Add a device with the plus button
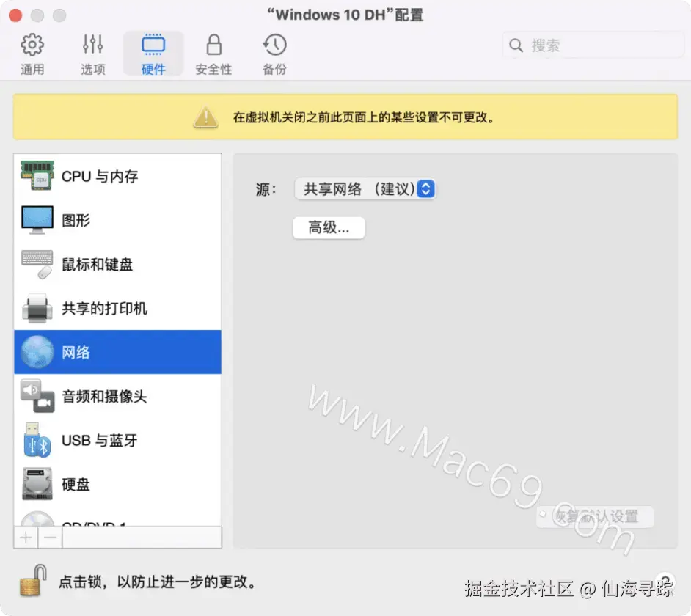Viewport: 691px width, 616px height. (x=26, y=537)
